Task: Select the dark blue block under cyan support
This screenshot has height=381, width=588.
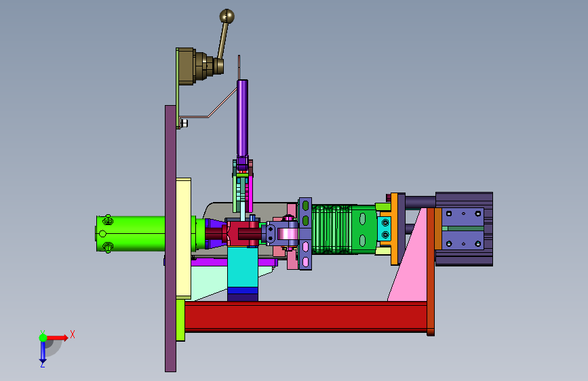Action: tap(243, 294)
